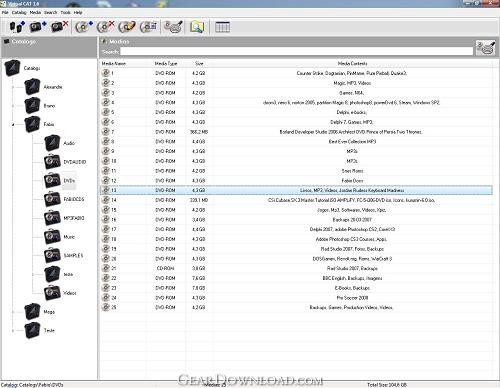Click the 'CD-ROM' media type cell
The image size is (500, 388).
[165, 268]
